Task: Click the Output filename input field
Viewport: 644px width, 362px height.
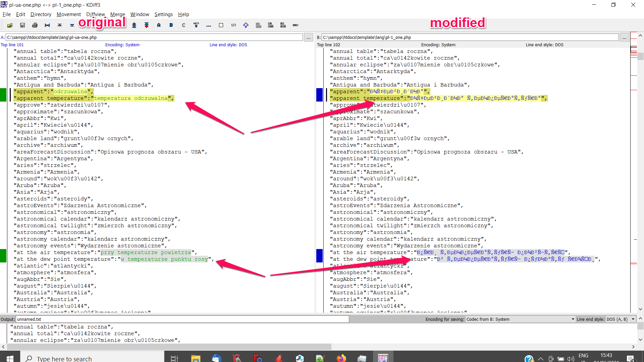Action: [x=182, y=319]
